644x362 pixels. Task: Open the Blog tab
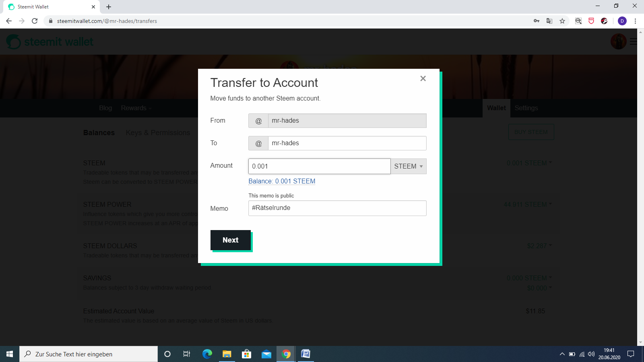[x=105, y=108]
